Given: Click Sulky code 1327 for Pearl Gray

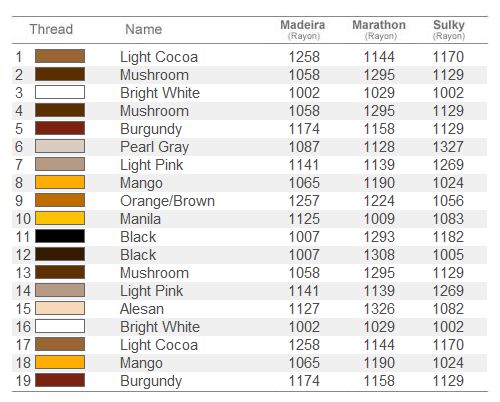Looking at the screenshot, I should coord(448,147).
